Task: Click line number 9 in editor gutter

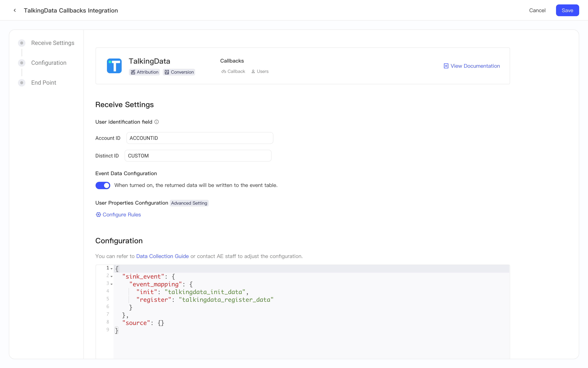Action: click(108, 330)
